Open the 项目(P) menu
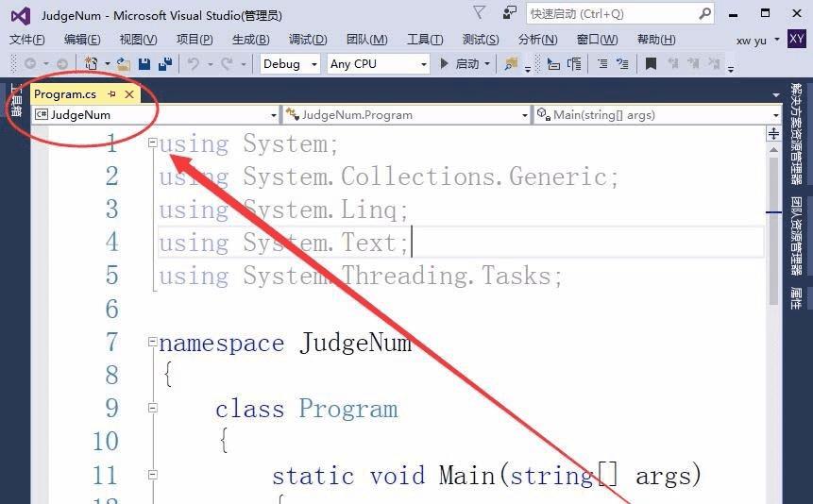Image resolution: width=813 pixels, height=504 pixels. [x=195, y=40]
